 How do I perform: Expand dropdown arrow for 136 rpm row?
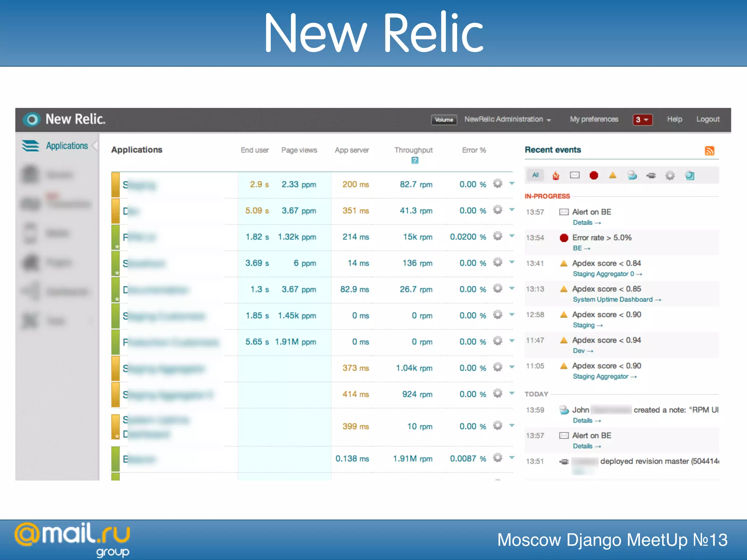(x=512, y=262)
